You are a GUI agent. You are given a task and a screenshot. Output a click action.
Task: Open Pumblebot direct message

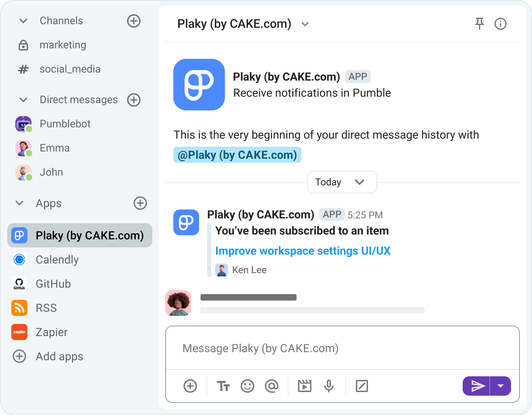(x=65, y=124)
